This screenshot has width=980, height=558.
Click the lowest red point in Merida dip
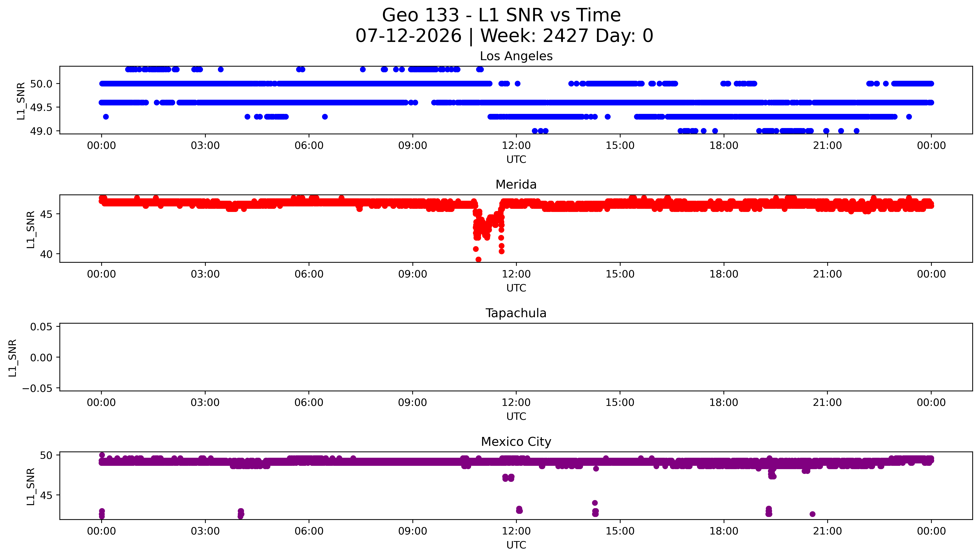tap(478, 259)
